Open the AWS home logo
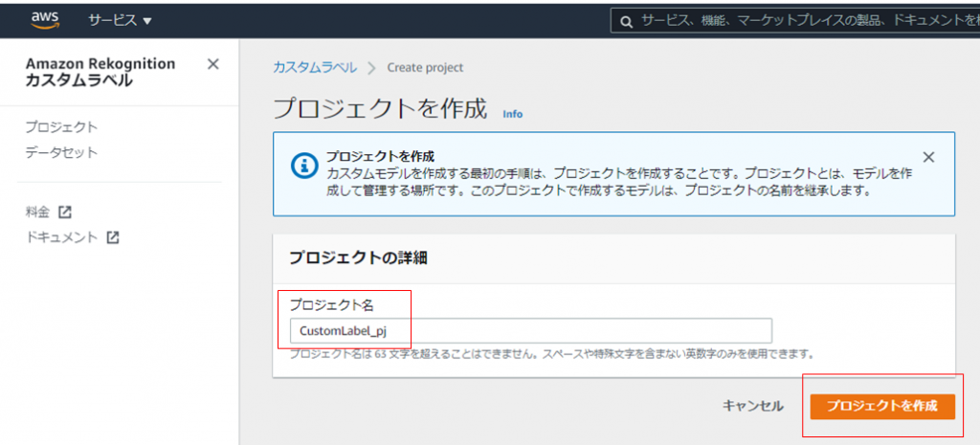Viewport: 980px width, 445px height. [46, 21]
